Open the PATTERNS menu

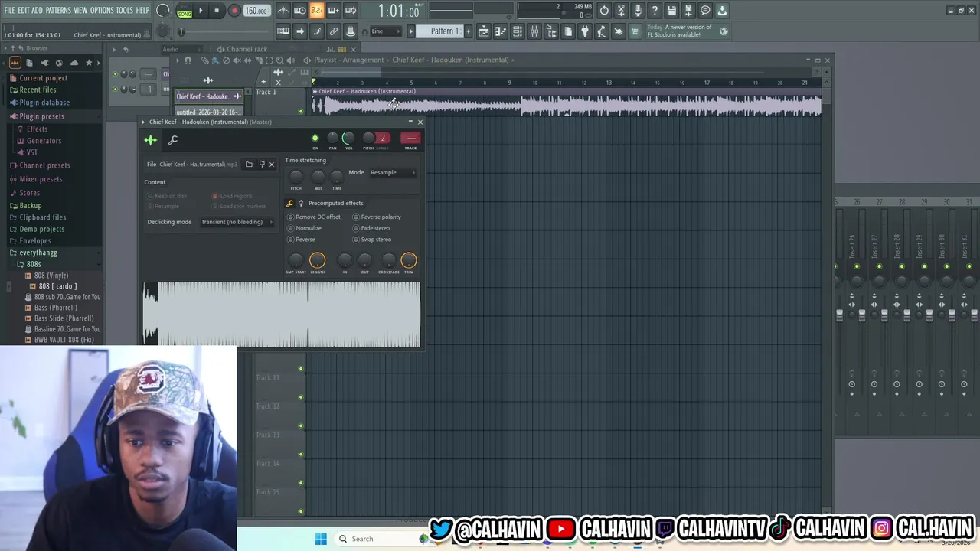tap(58, 10)
